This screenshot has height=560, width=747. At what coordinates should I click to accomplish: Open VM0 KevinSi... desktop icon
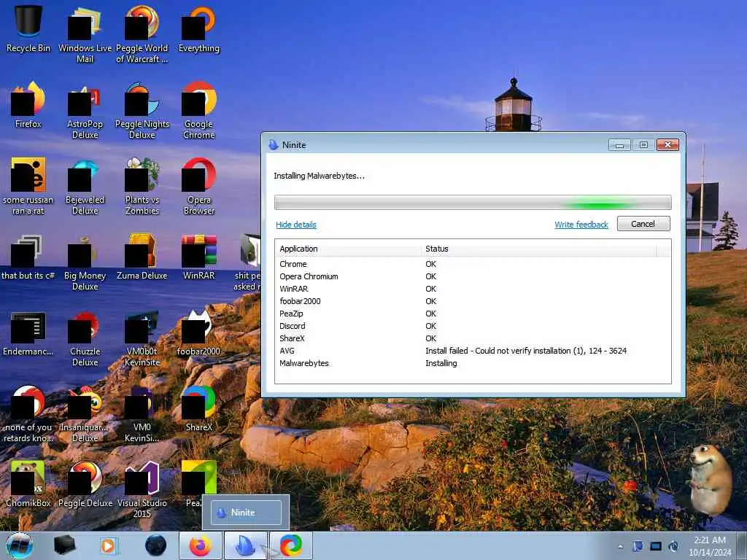(x=142, y=414)
